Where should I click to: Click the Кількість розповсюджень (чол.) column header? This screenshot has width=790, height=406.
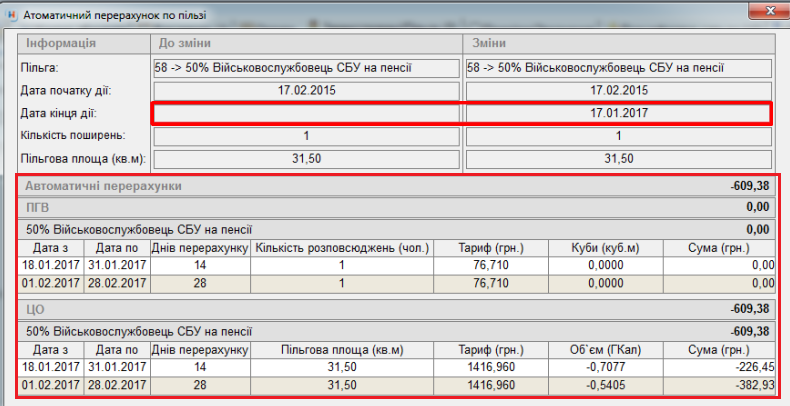[342, 247]
